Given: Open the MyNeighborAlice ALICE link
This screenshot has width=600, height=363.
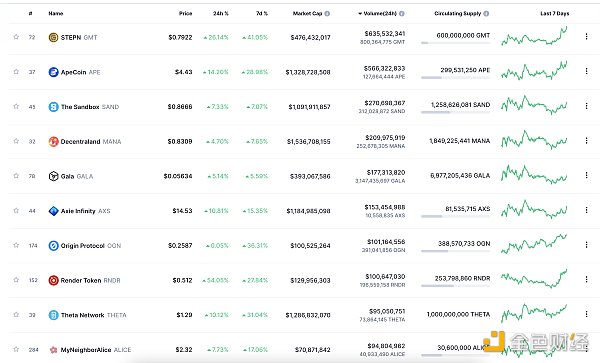Looking at the screenshot, I should click(x=96, y=350).
